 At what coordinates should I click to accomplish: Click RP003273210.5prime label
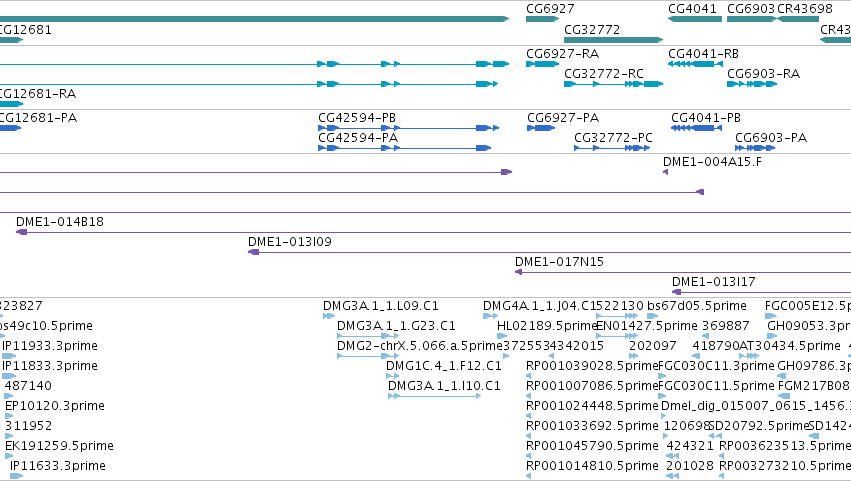(x=785, y=466)
